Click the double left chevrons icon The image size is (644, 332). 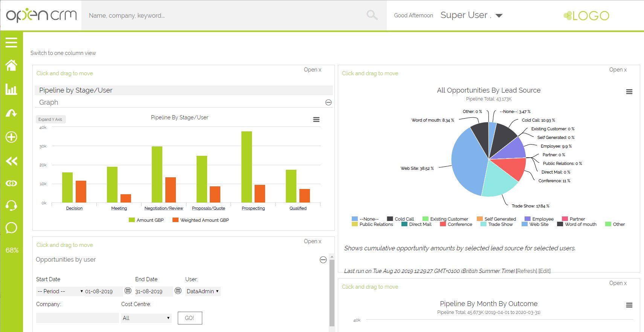11,161
